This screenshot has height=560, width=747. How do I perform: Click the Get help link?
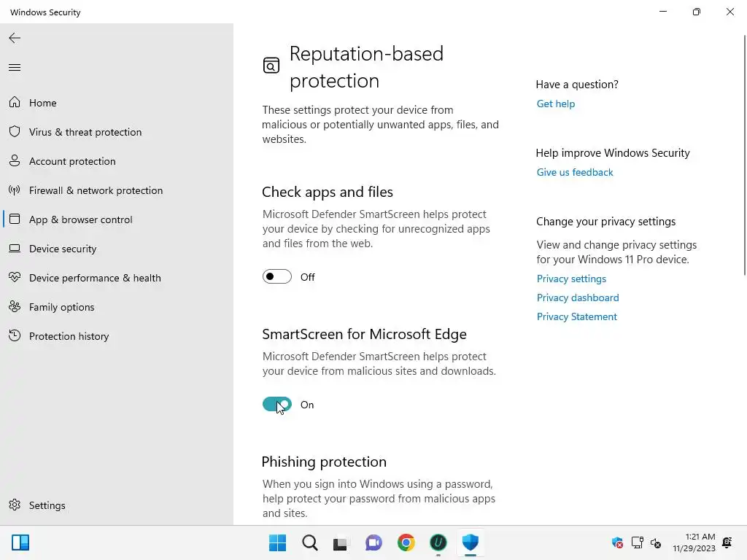point(555,104)
